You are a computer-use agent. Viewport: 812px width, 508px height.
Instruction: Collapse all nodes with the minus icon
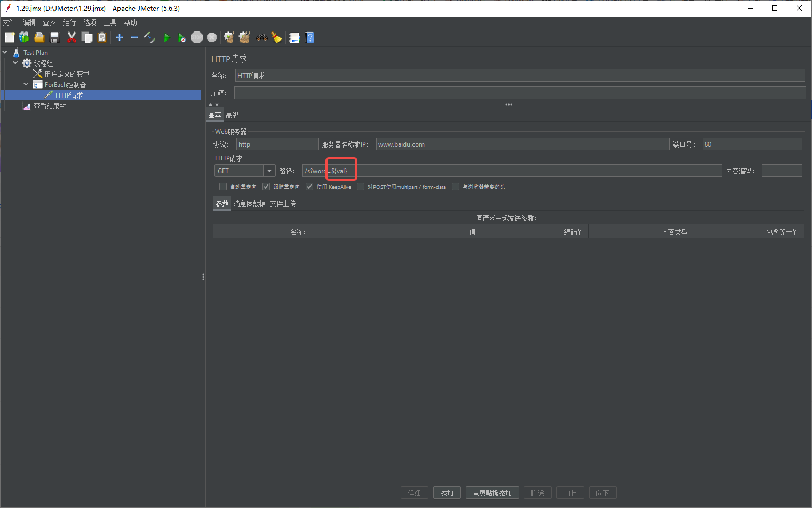click(x=134, y=37)
